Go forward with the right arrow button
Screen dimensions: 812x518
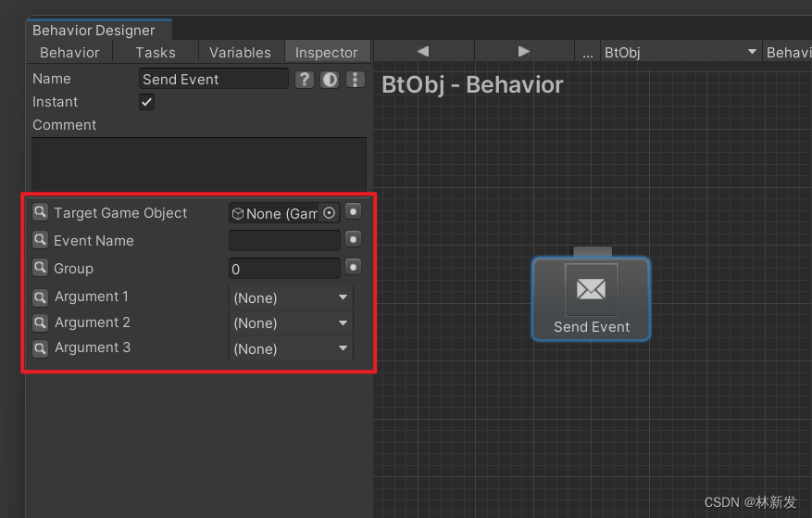(523, 51)
